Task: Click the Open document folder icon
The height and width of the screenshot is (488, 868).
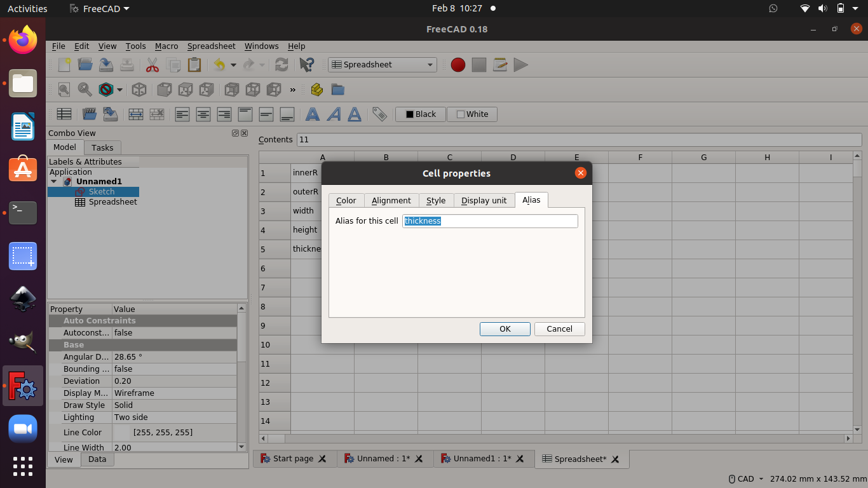Action: [x=85, y=65]
